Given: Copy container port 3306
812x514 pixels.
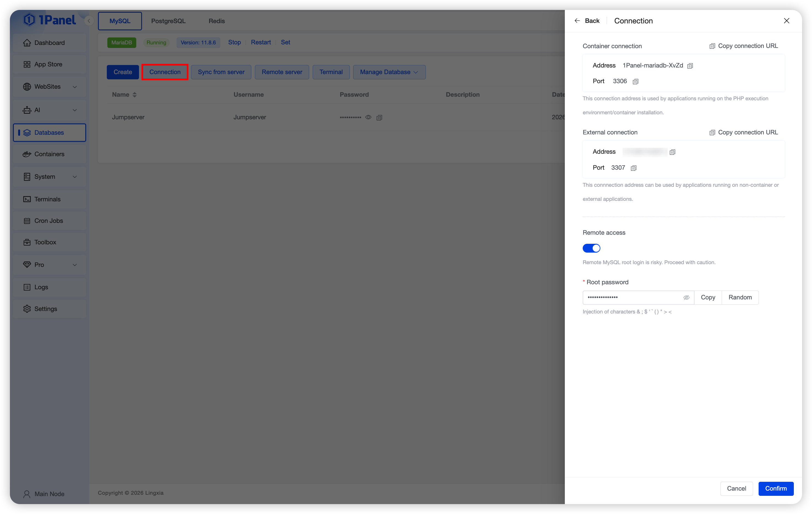Looking at the screenshot, I should coord(635,81).
